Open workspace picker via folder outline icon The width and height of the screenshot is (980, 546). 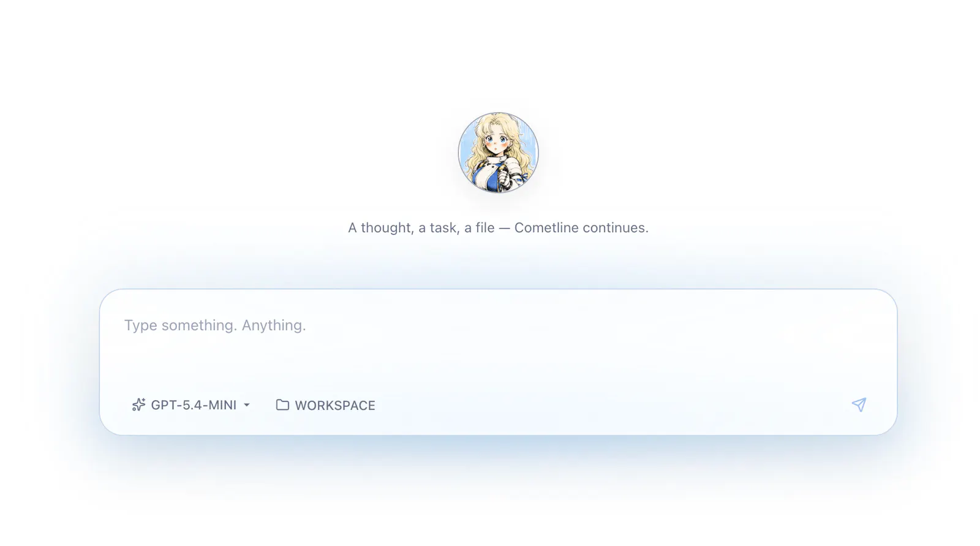pyautogui.click(x=282, y=405)
